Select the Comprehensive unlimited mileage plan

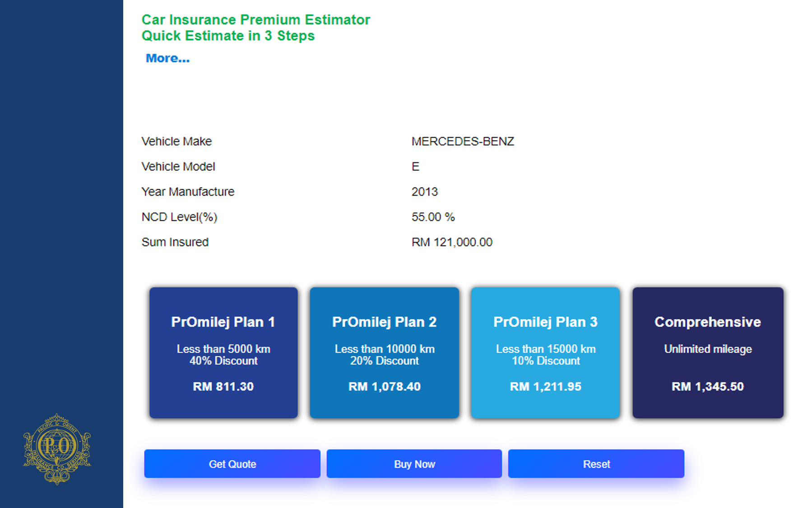(x=708, y=353)
